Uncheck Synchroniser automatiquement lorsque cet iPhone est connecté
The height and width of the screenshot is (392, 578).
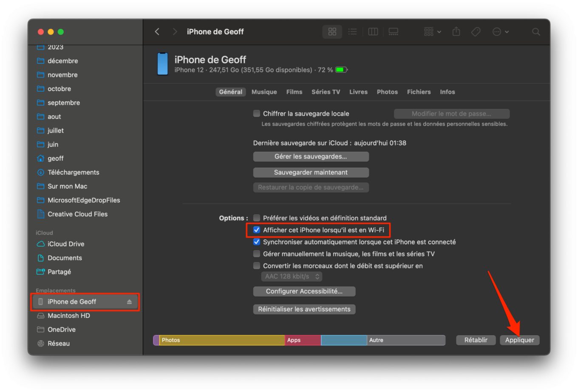(x=257, y=242)
